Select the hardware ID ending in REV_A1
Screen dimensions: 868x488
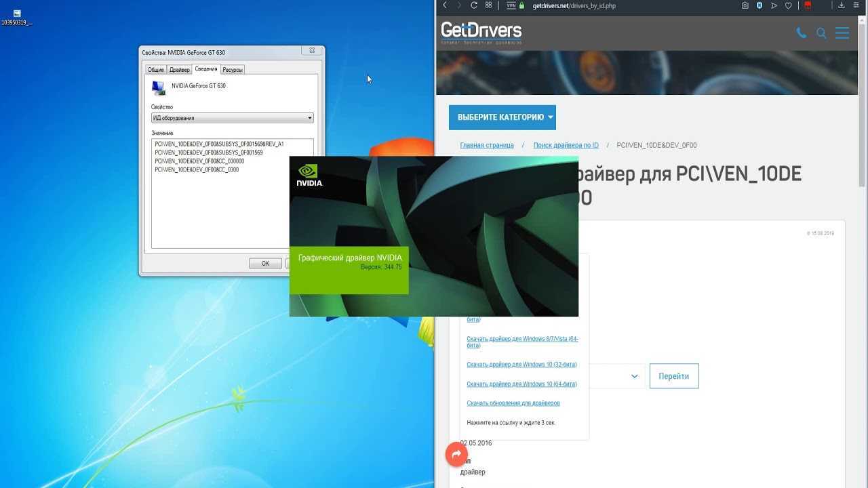click(x=220, y=144)
